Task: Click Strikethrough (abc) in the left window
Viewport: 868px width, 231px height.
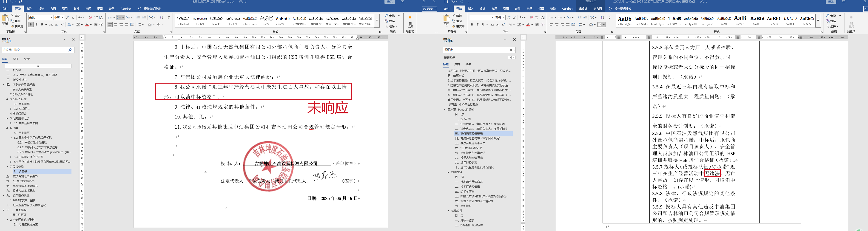Action: 51,25
